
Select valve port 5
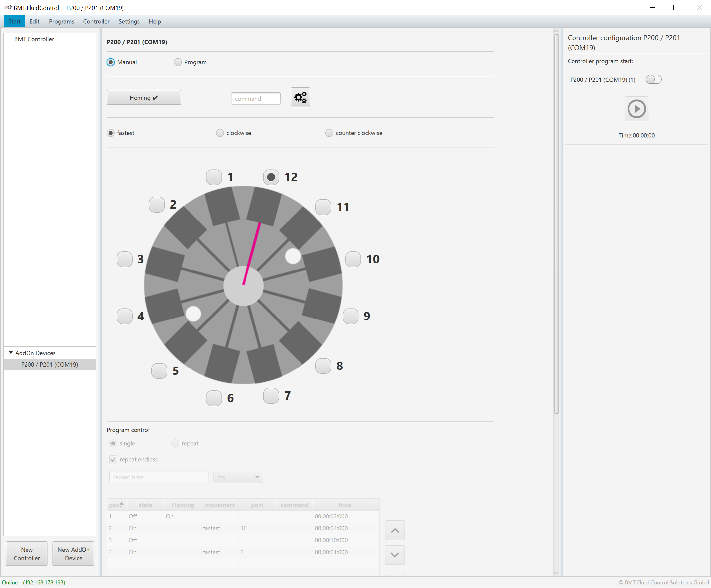pos(159,371)
